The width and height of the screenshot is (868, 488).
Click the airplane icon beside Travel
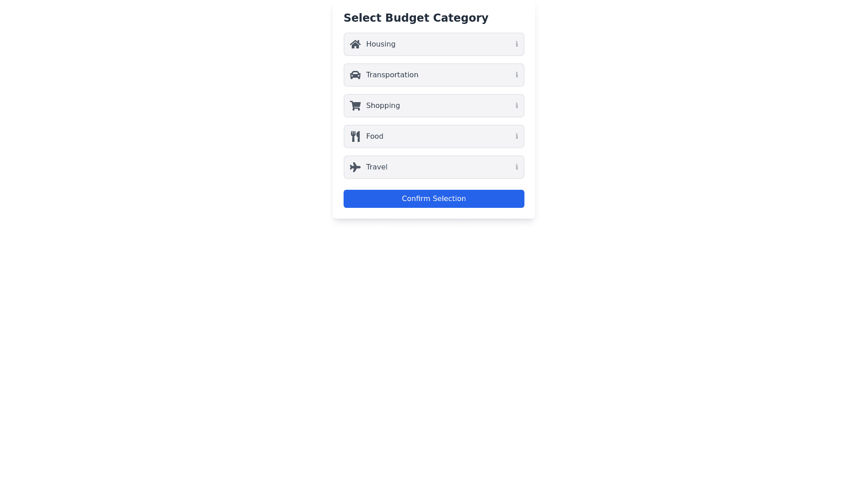click(x=355, y=167)
